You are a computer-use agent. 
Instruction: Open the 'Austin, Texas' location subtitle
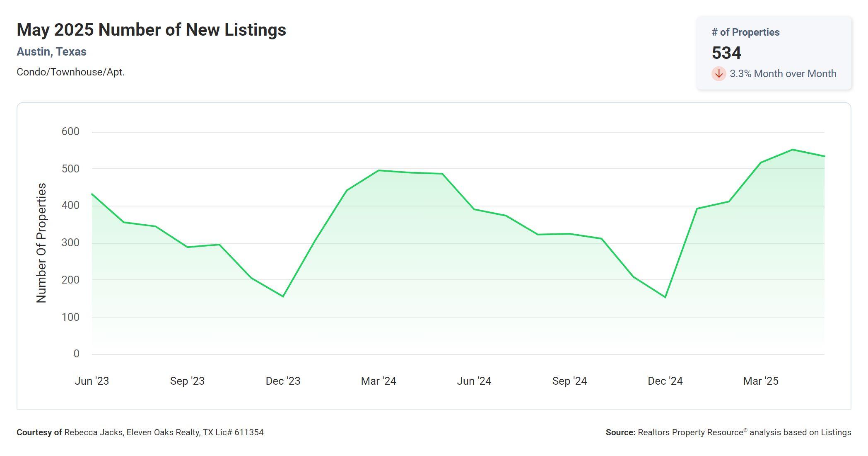coord(51,52)
